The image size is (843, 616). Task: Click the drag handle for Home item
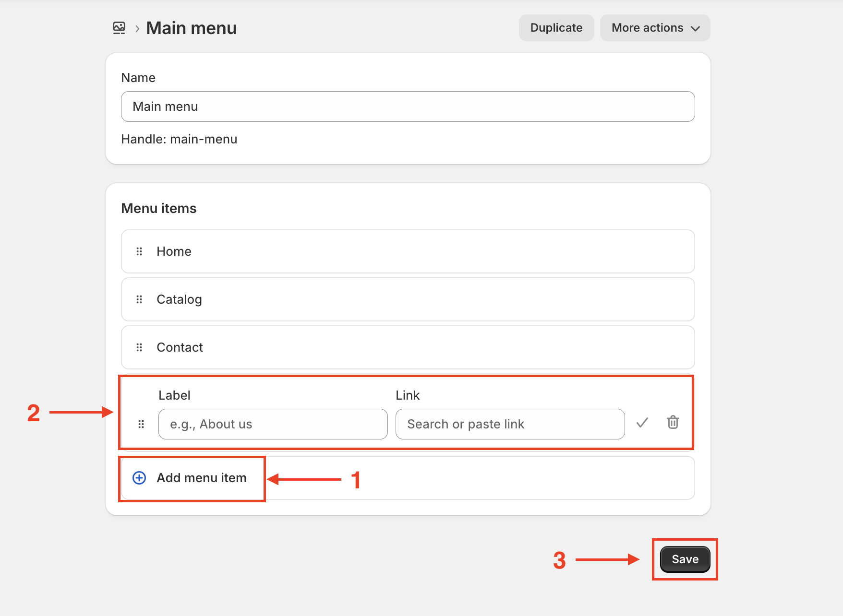click(139, 251)
